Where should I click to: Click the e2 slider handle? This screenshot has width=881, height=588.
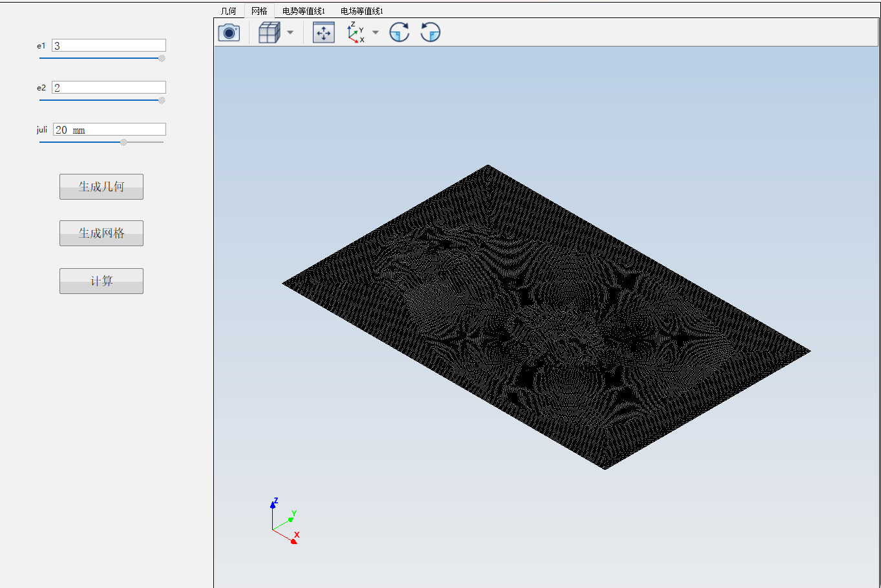point(162,100)
